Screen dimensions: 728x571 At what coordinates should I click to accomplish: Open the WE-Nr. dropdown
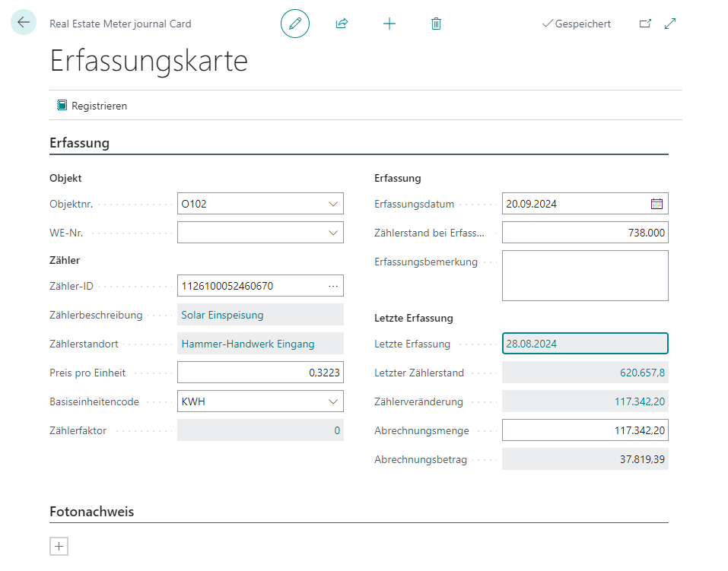332,233
